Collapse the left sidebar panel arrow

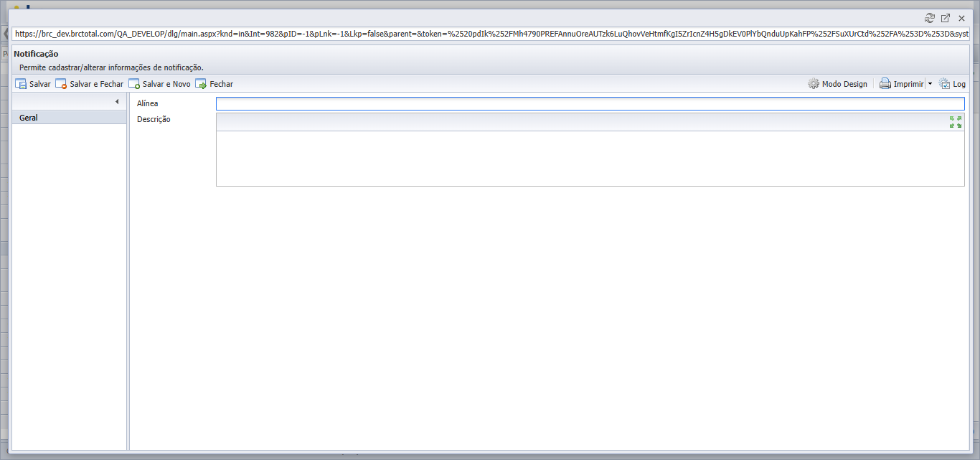pos(117,102)
